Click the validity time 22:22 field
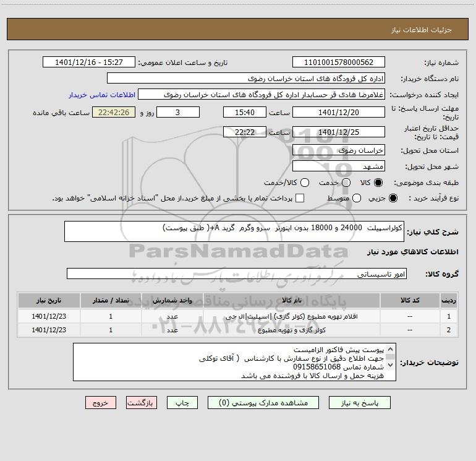This screenshot has height=461, width=476. (245, 132)
